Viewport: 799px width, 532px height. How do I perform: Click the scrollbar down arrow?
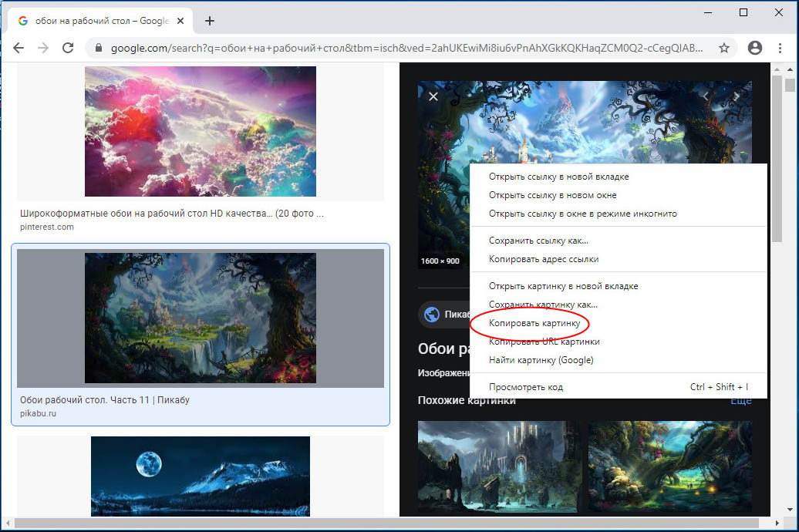pyautogui.click(x=790, y=510)
